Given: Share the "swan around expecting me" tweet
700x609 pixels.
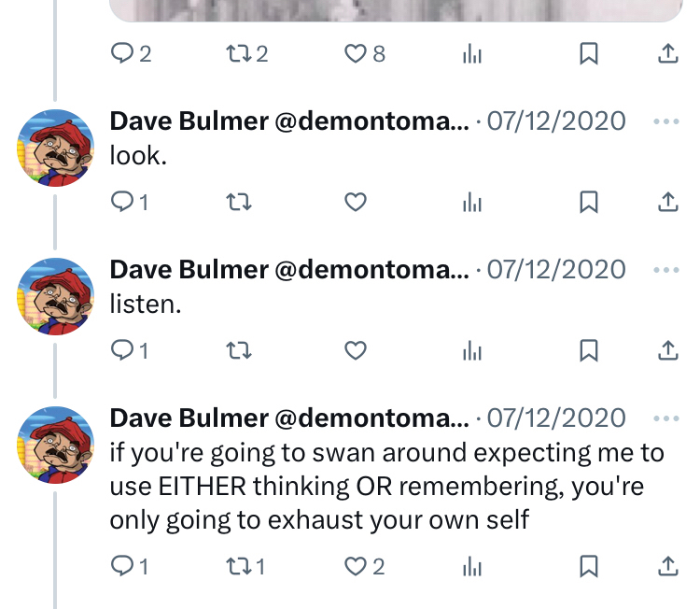Looking at the screenshot, I should coord(668,566).
